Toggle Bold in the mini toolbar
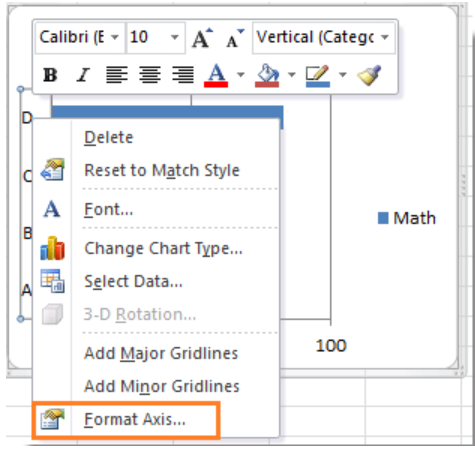Screen dimensions: 475x452 [50, 74]
